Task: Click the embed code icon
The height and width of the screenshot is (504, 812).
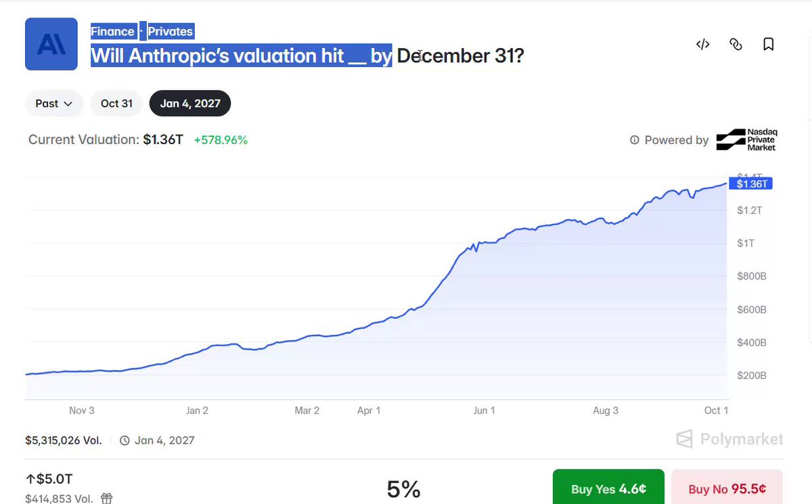Action: (x=703, y=45)
